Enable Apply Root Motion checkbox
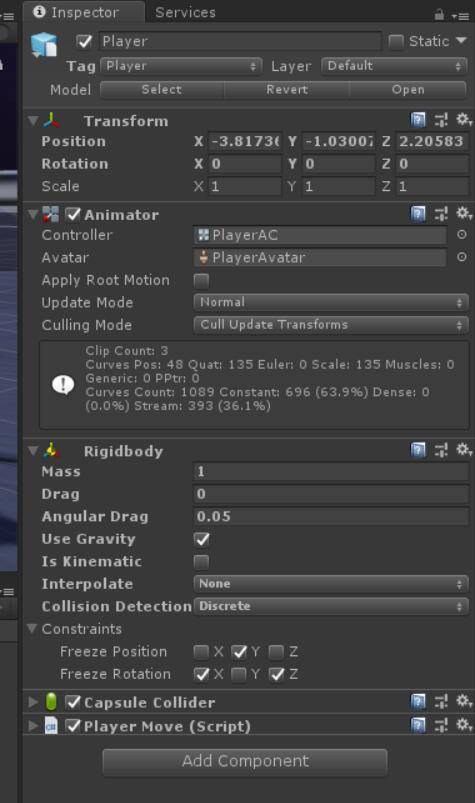The height and width of the screenshot is (803, 475). 201,280
